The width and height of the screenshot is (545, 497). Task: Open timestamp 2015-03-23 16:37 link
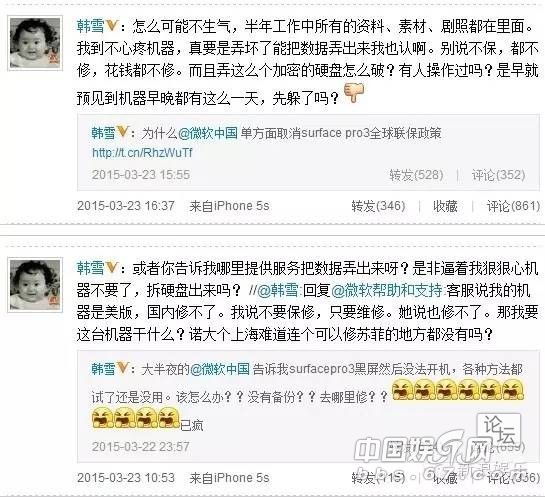(126, 206)
